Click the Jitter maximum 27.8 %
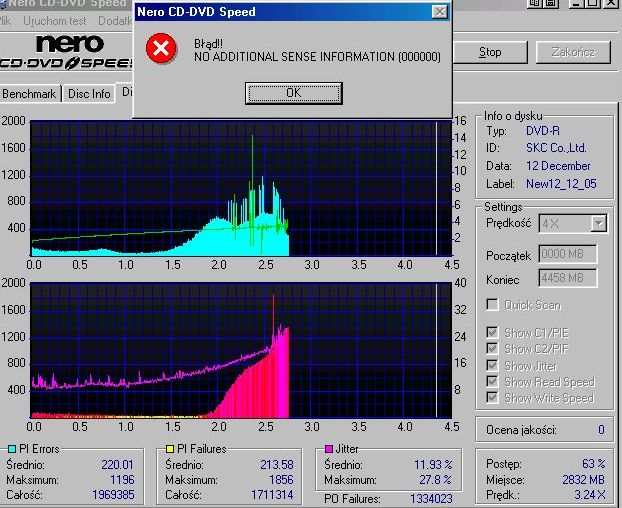The image size is (622, 508). (435, 479)
